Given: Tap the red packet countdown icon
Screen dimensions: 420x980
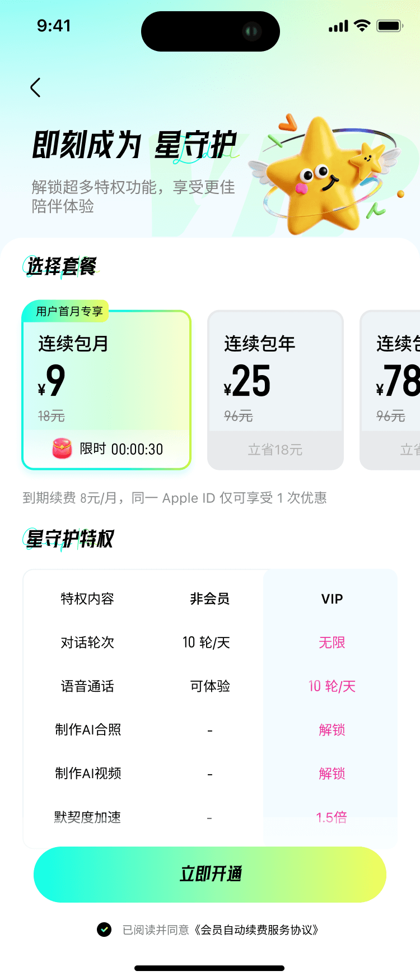Looking at the screenshot, I should 61,449.
